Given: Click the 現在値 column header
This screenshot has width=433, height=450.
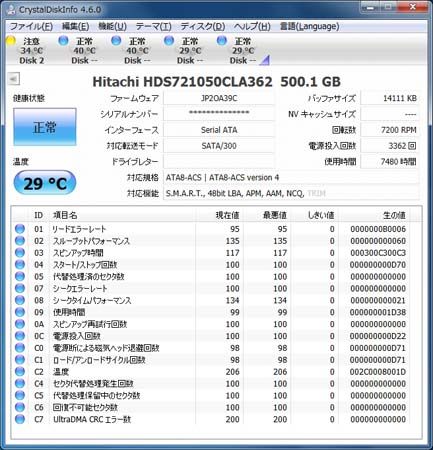Looking at the screenshot, I should click(227, 215).
